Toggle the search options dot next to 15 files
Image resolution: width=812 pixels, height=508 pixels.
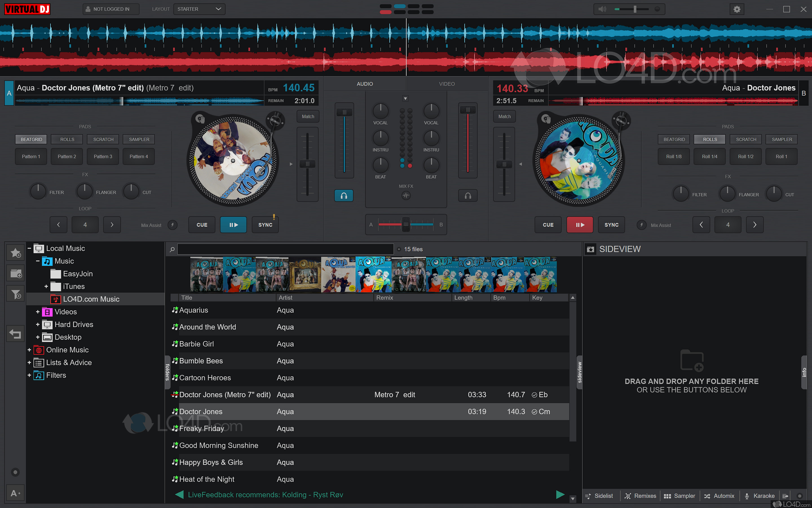[399, 249]
